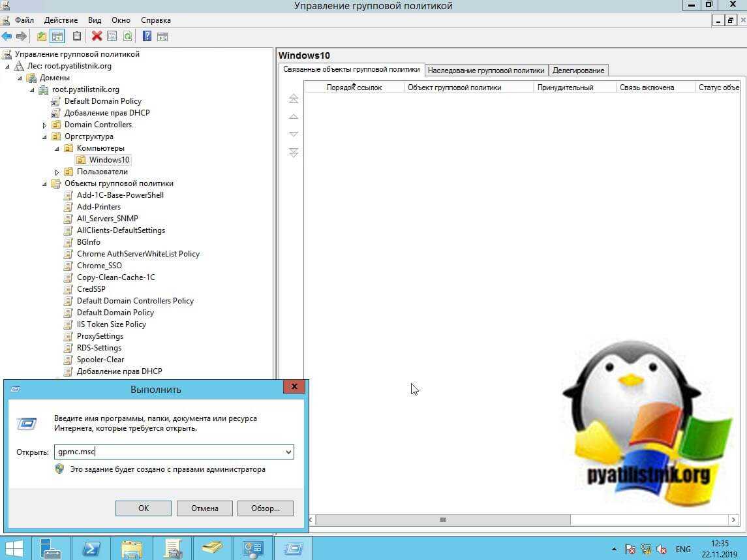
Task: Click the Обзор... button
Action: [265, 508]
